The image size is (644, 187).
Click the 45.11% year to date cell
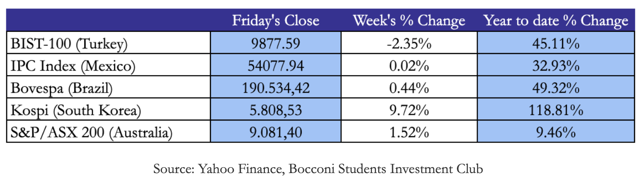(555, 44)
